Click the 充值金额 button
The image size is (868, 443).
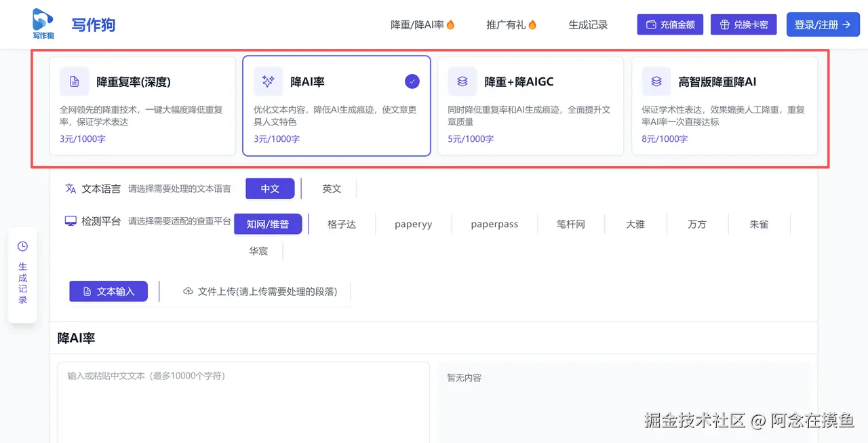tap(670, 24)
